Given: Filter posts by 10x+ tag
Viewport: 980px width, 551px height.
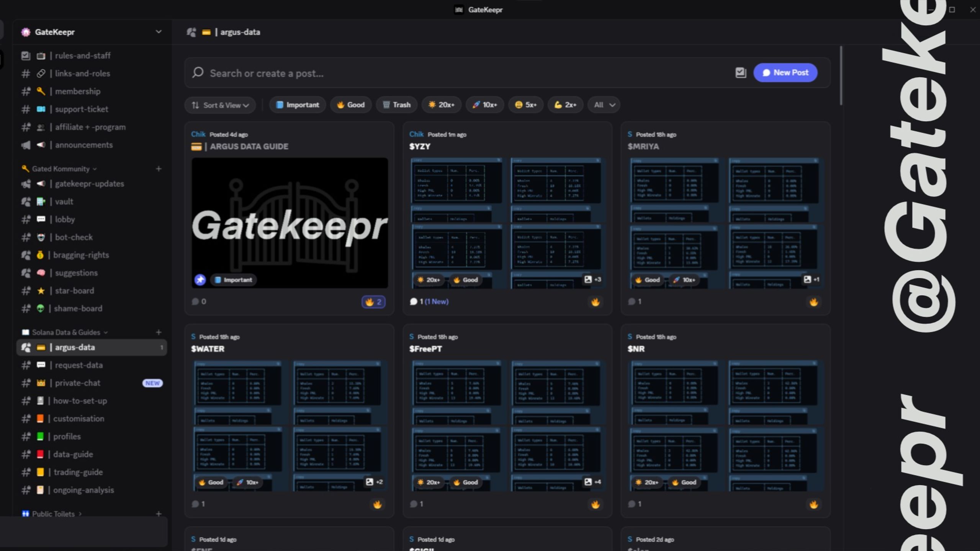Looking at the screenshot, I should coord(484,105).
